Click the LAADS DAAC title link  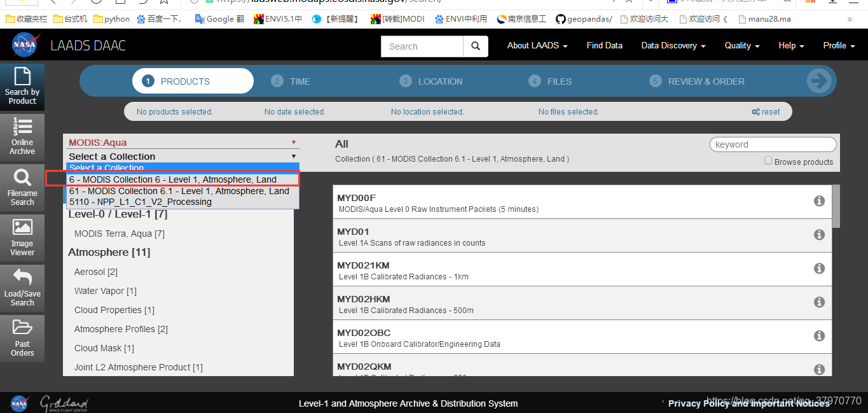tap(88, 46)
